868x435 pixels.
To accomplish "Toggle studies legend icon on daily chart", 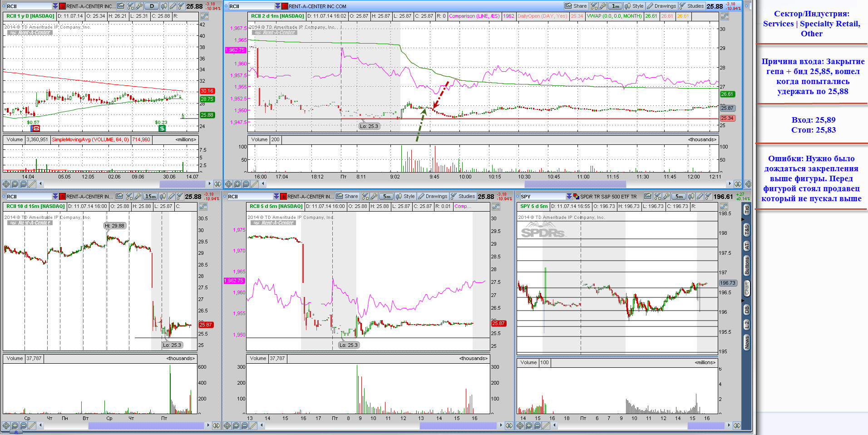I will (x=204, y=16).
